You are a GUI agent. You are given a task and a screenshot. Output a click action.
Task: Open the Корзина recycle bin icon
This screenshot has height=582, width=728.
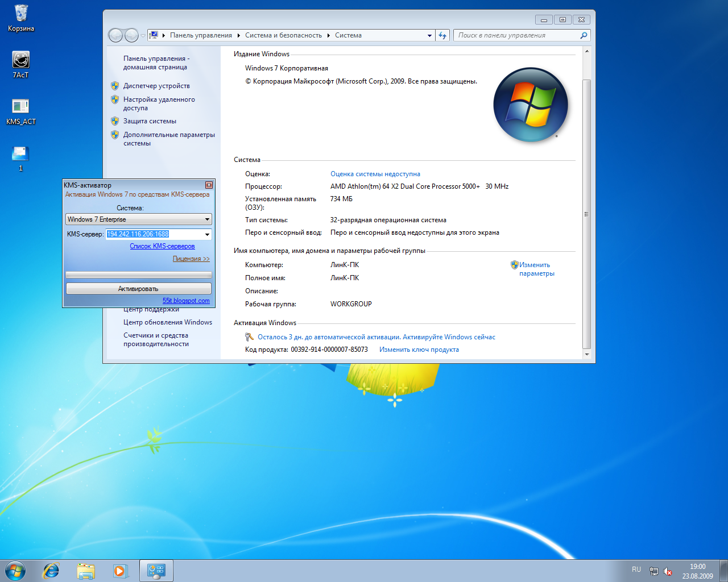coord(21,18)
